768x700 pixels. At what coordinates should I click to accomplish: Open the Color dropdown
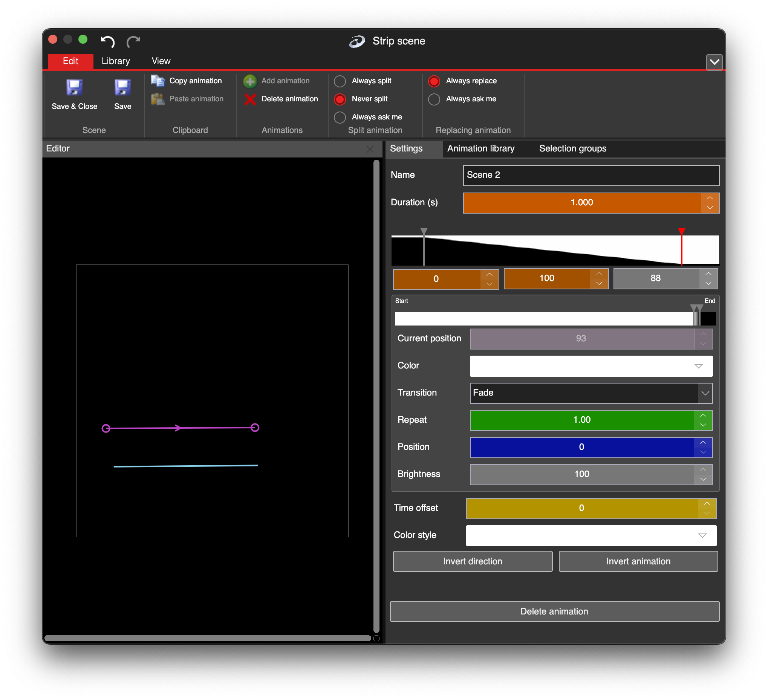[591, 366]
